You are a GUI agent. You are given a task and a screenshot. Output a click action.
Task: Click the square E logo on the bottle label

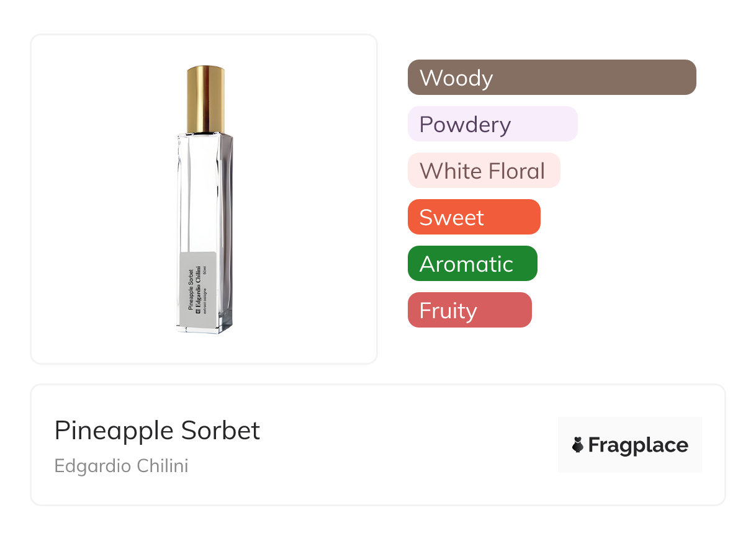(x=198, y=312)
